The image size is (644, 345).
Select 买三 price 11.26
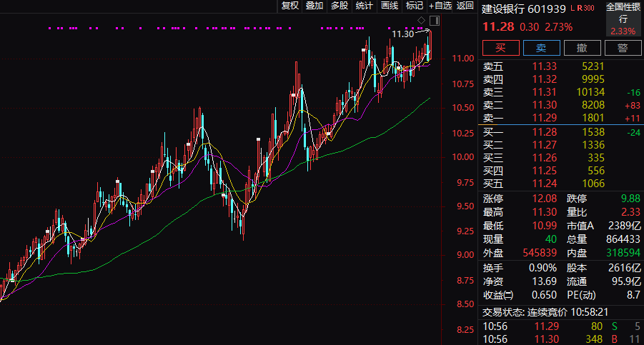pyautogui.click(x=545, y=158)
